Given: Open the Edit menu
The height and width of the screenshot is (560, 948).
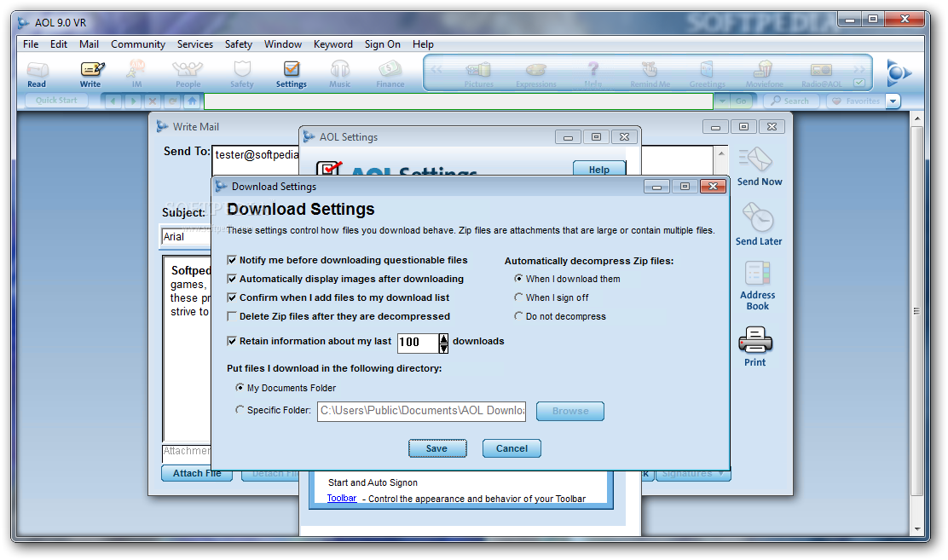Looking at the screenshot, I should coord(59,44).
